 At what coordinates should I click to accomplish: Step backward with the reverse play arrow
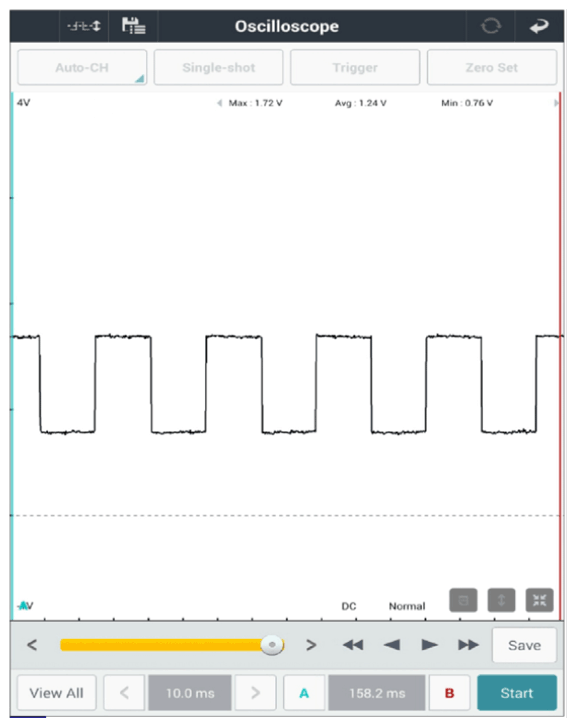[x=392, y=645]
